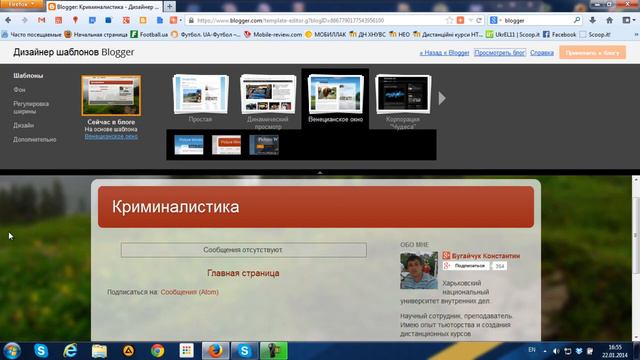Click the Google+ 'Подписаться' button
The image size is (640, 360).
coord(466,266)
